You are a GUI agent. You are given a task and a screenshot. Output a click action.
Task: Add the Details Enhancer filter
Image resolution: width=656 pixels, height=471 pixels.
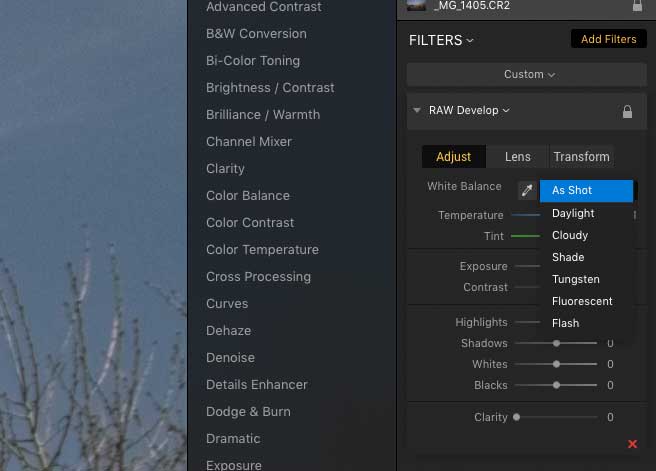click(256, 385)
